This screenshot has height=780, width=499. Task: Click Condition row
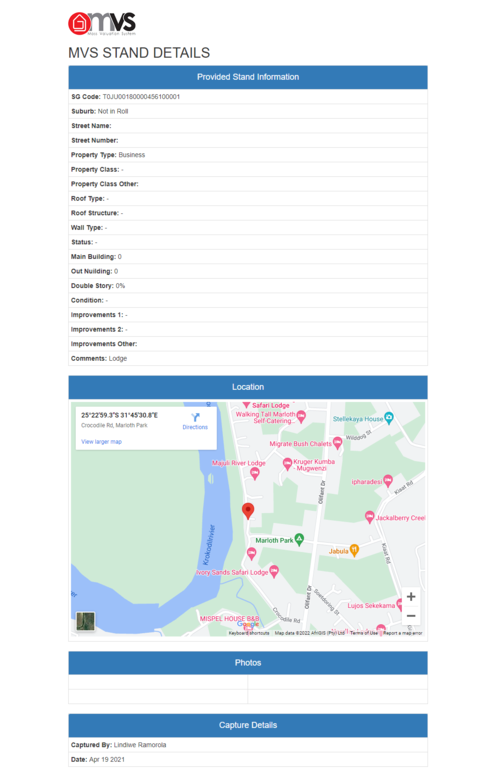pos(248,300)
